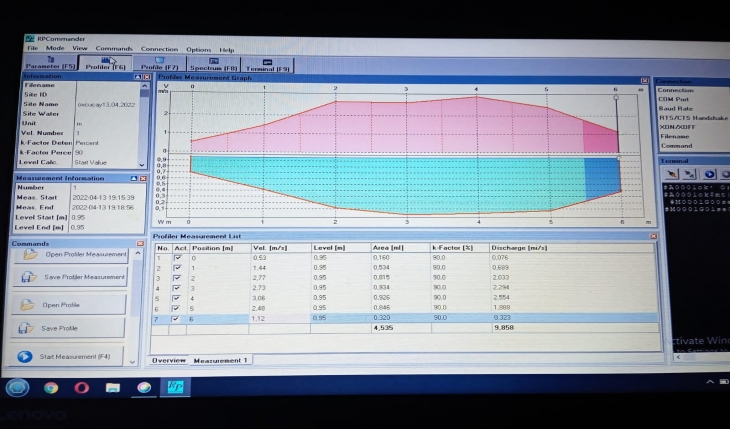Switch to the Overview tab

[169, 361]
